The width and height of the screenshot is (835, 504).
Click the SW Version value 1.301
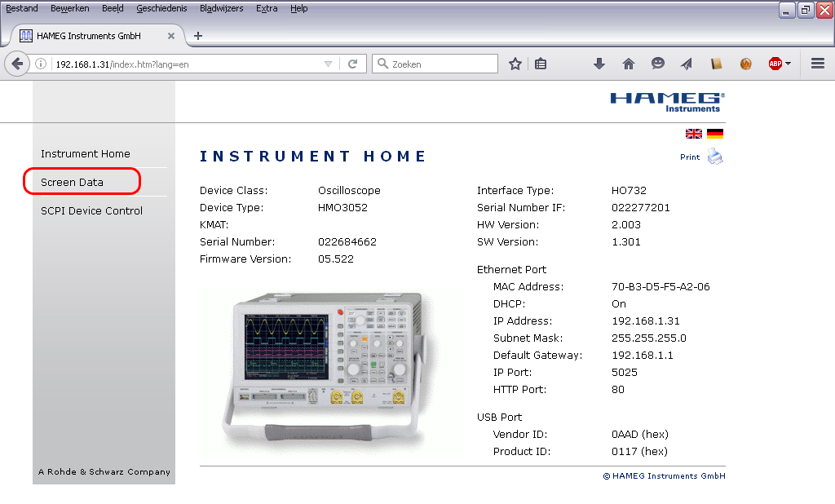(x=625, y=242)
